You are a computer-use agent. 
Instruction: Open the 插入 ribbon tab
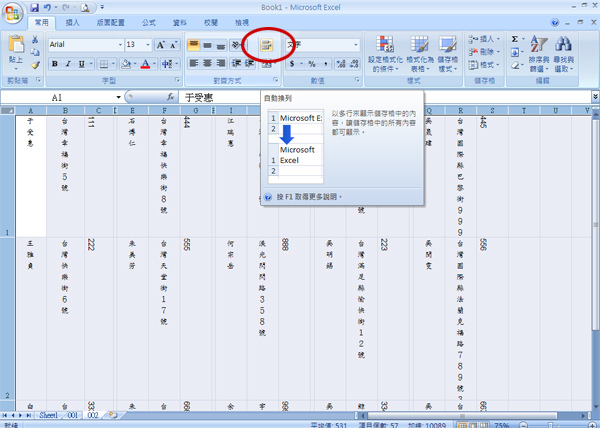click(x=72, y=23)
